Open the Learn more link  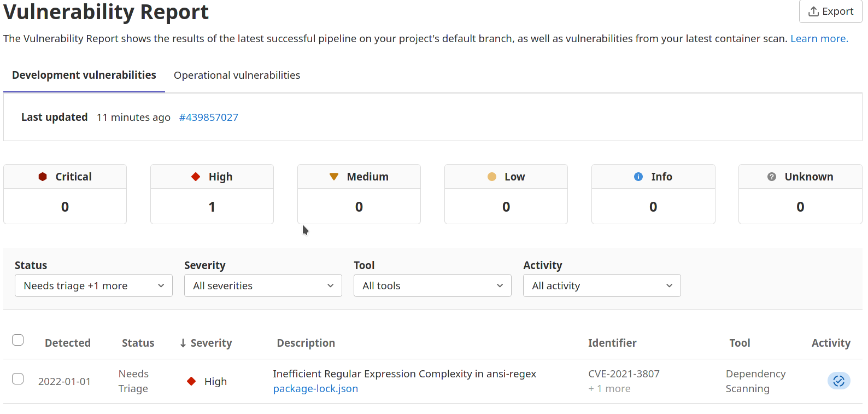click(x=819, y=39)
